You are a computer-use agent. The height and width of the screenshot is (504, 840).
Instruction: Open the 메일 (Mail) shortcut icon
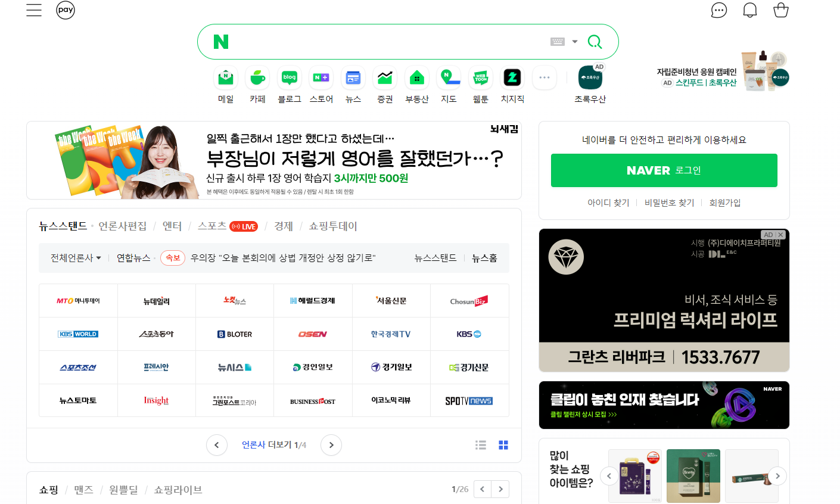226,77
